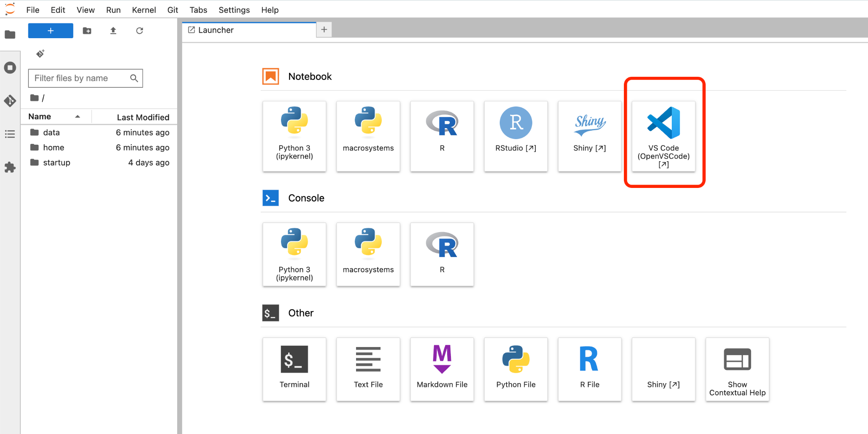Image resolution: width=868 pixels, height=434 pixels.
Task: Open the View menu
Action: tap(86, 10)
